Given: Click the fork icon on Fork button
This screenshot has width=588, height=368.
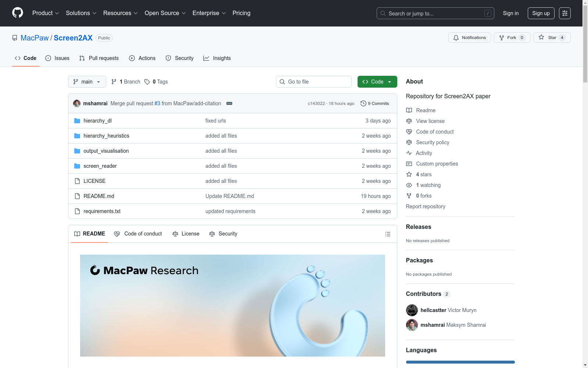Looking at the screenshot, I should [502, 38].
